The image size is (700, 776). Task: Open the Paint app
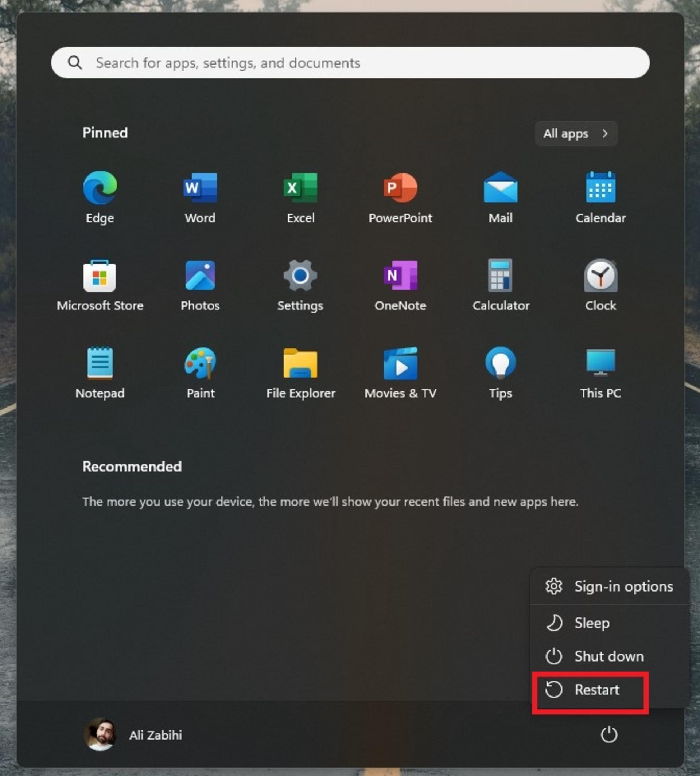click(200, 373)
